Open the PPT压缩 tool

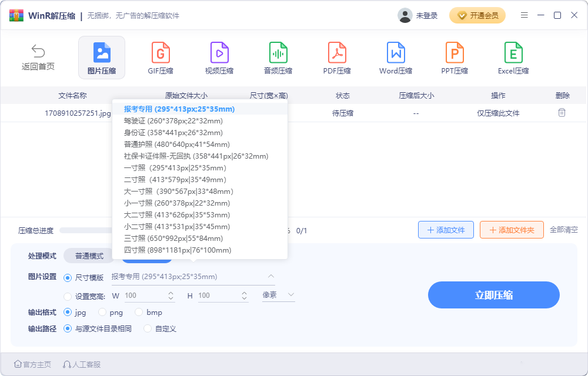[x=454, y=58]
